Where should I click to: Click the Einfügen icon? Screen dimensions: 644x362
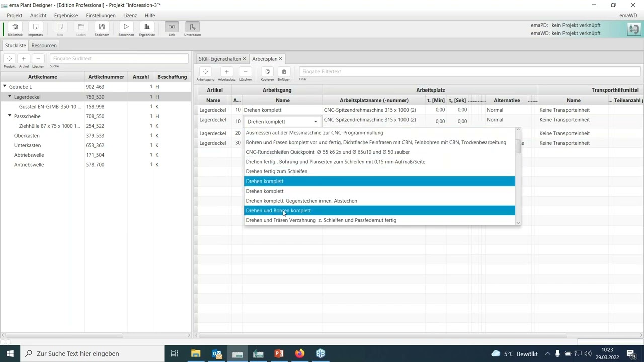284,72
